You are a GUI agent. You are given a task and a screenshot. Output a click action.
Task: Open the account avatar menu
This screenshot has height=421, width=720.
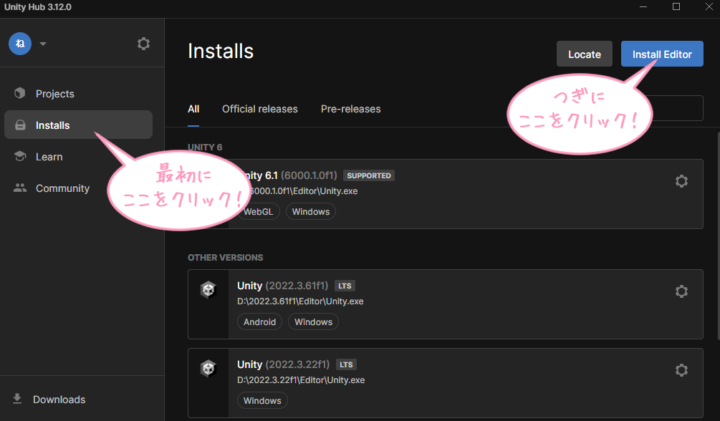(20, 44)
